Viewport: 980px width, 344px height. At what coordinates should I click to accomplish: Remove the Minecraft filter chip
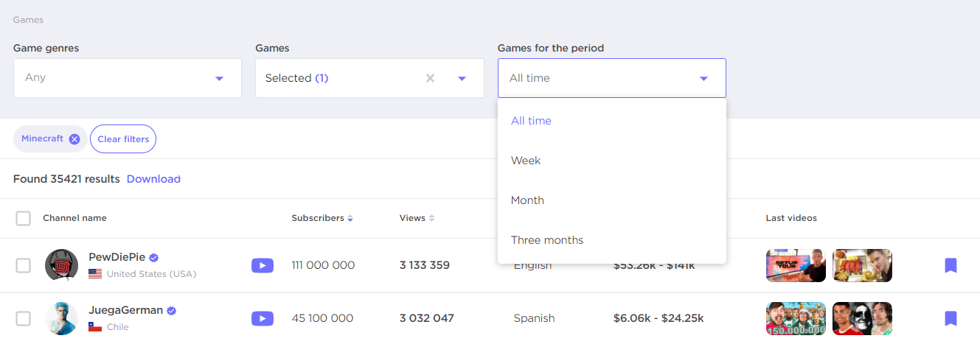[74, 139]
